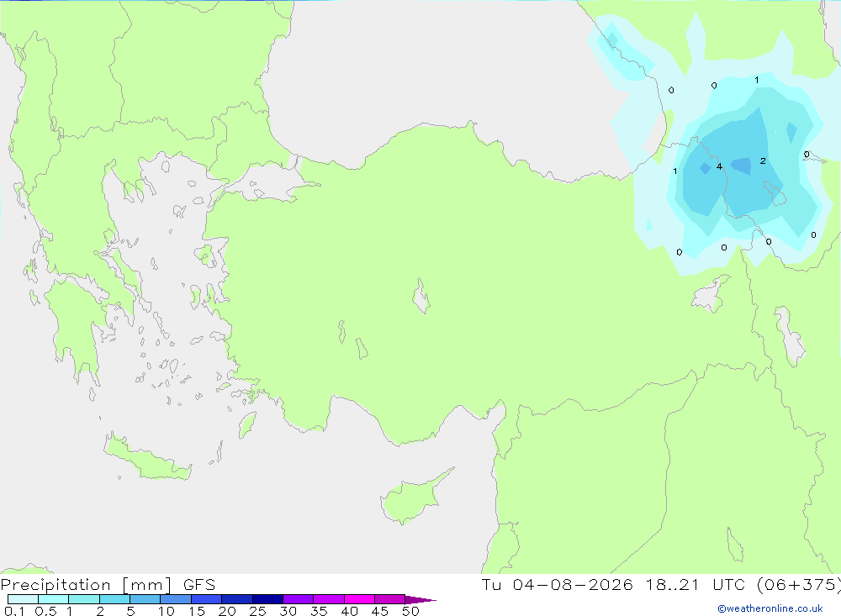Click the "2" precipitation value on the map

coord(763,161)
